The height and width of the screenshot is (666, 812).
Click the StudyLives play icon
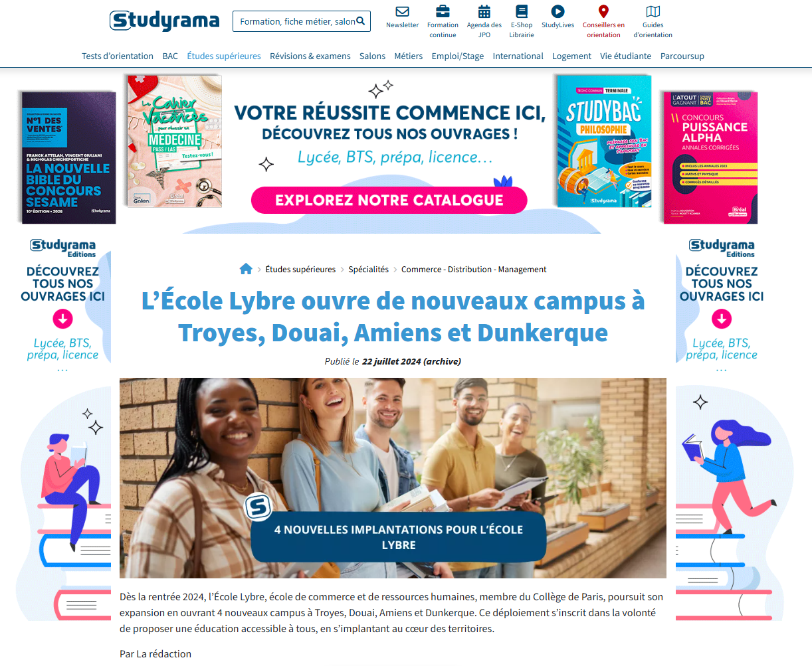click(558, 11)
